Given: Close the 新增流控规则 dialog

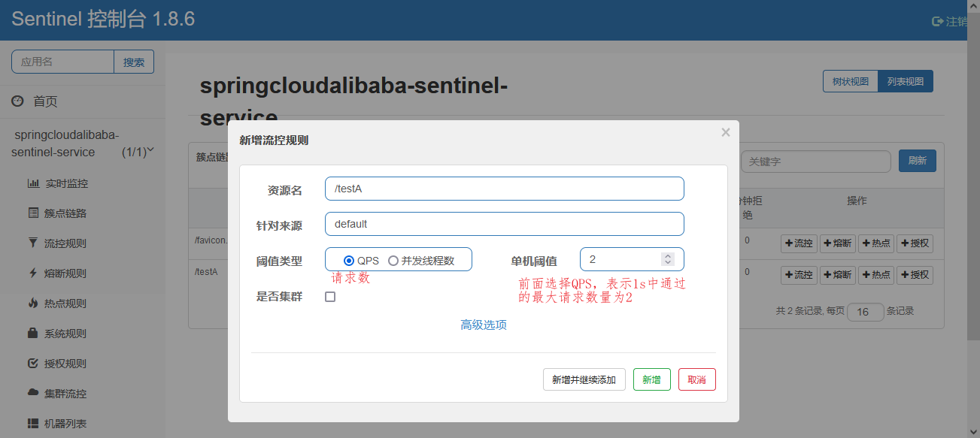Looking at the screenshot, I should 726,132.
